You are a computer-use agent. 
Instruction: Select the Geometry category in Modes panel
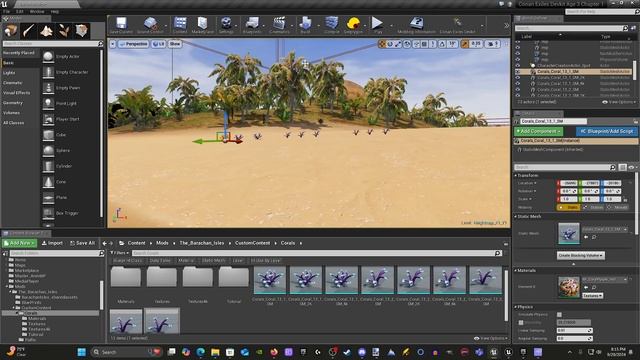point(13,103)
